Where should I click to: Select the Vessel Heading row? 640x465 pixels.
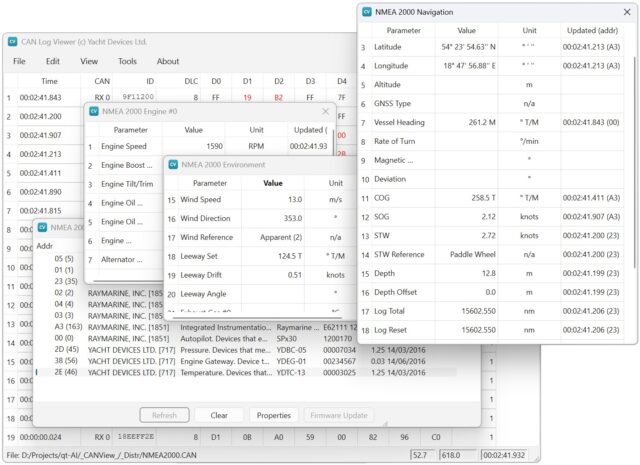(x=491, y=122)
